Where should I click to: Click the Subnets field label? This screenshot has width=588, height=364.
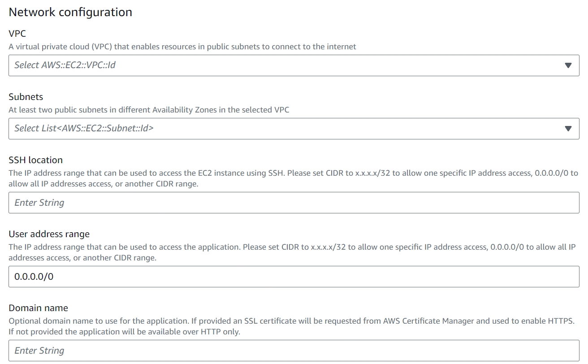(26, 97)
